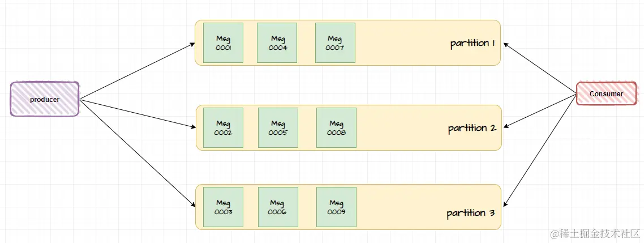Click the partition 3 label
Image resolution: width=644 pixels, height=243 pixels.
(471, 214)
